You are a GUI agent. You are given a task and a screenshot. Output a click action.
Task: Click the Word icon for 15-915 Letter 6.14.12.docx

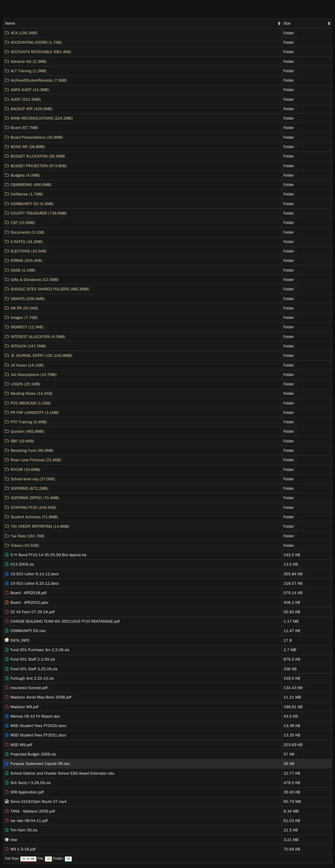[7, 574]
